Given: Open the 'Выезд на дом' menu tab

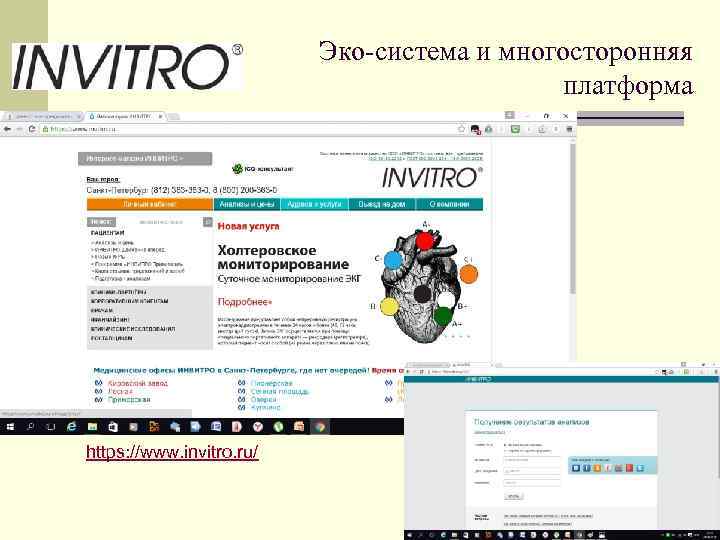Looking at the screenshot, I should pos(382,204).
